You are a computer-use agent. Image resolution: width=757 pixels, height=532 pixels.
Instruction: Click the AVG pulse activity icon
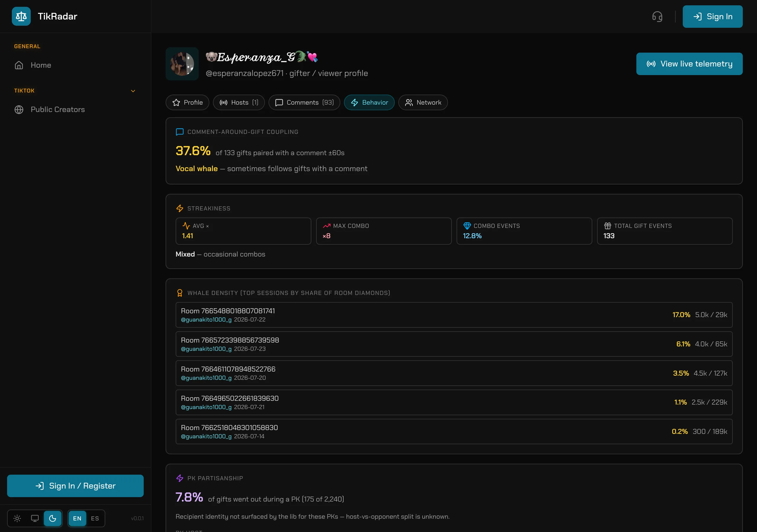point(186,226)
